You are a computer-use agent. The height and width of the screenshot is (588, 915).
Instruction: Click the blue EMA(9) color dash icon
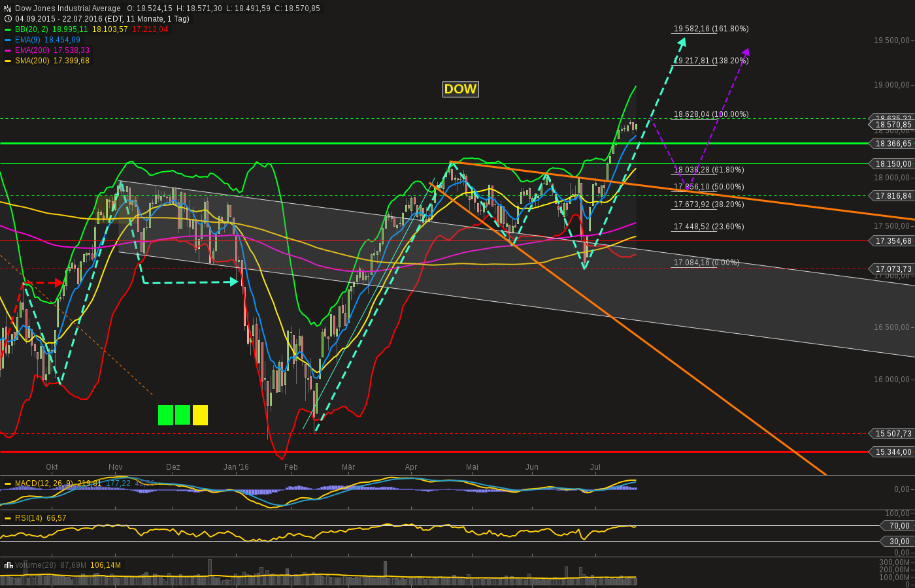click(7, 40)
